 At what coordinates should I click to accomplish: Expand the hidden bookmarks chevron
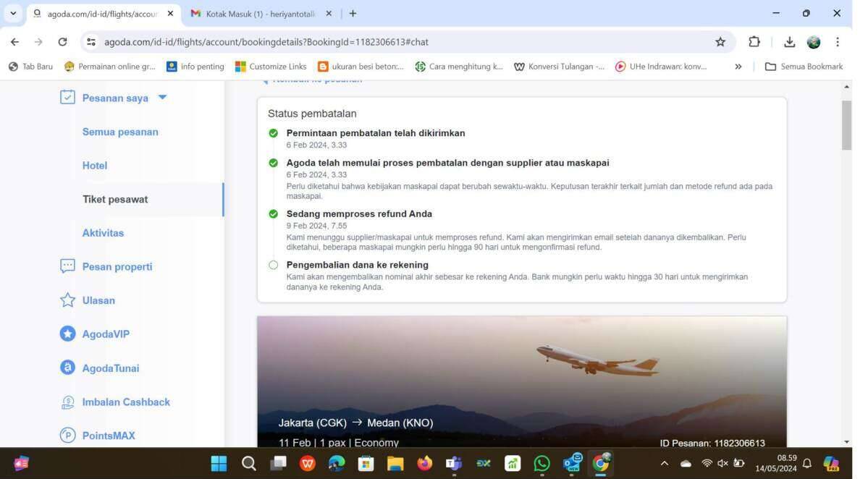point(738,67)
